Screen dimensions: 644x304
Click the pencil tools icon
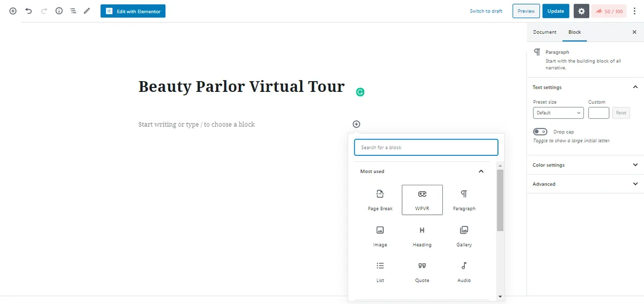click(x=87, y=11)
